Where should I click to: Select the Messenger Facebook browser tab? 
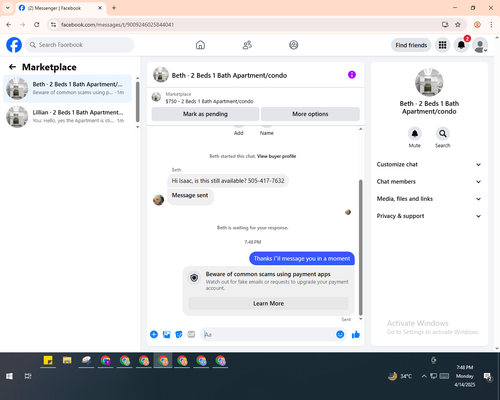pyautogui.click(x=61, y=8)
